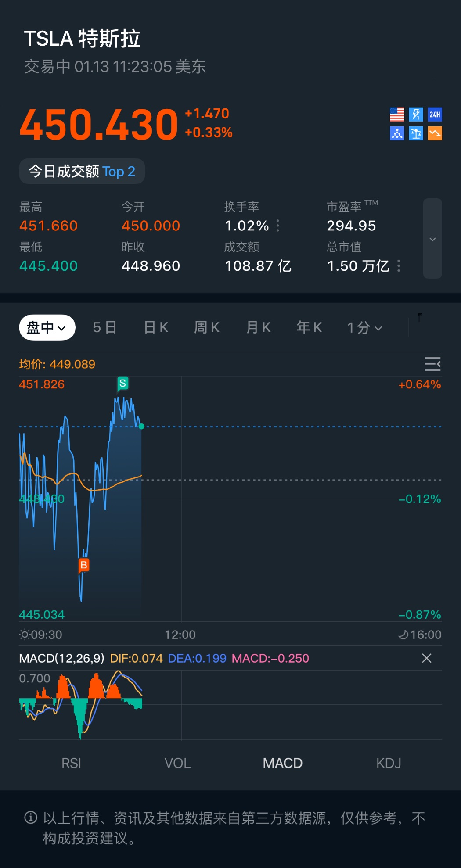
Task: Tap the orange downward trend icon
Action: [x=435, y=133]
